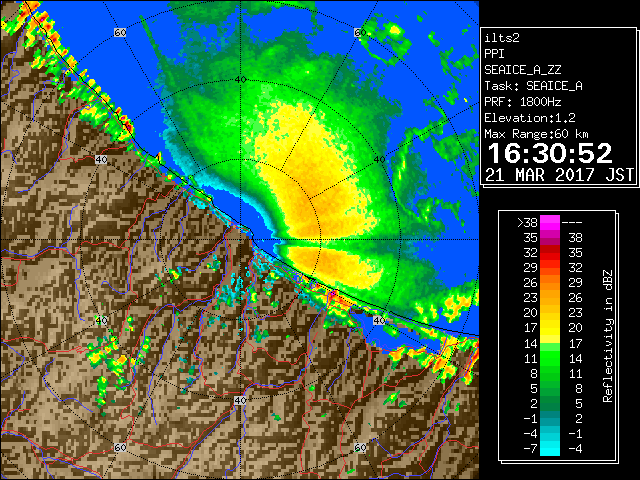The height and width of the screenshot is (480, 640).
Task: Click the cyan bottom swatch of legend bar
Action: [x=550, y=448]
